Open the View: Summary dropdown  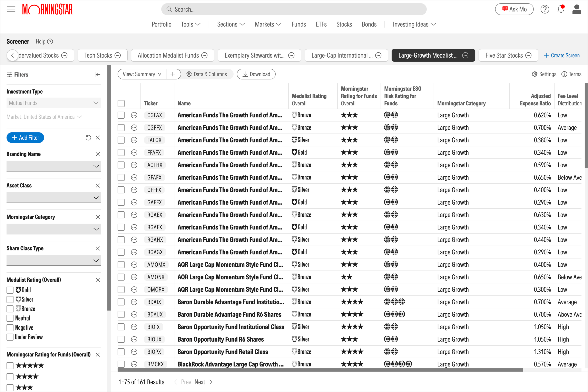point(142,74)
